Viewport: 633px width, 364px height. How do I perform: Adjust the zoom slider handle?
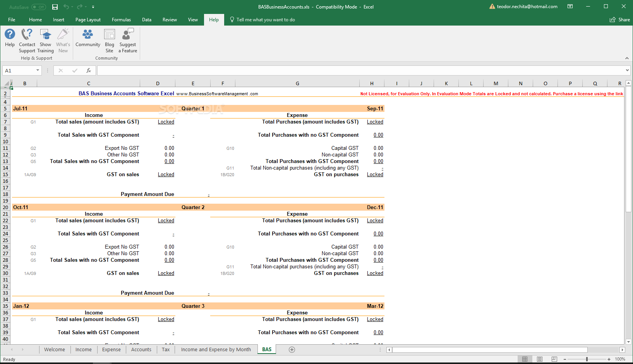tap(587, 359)
